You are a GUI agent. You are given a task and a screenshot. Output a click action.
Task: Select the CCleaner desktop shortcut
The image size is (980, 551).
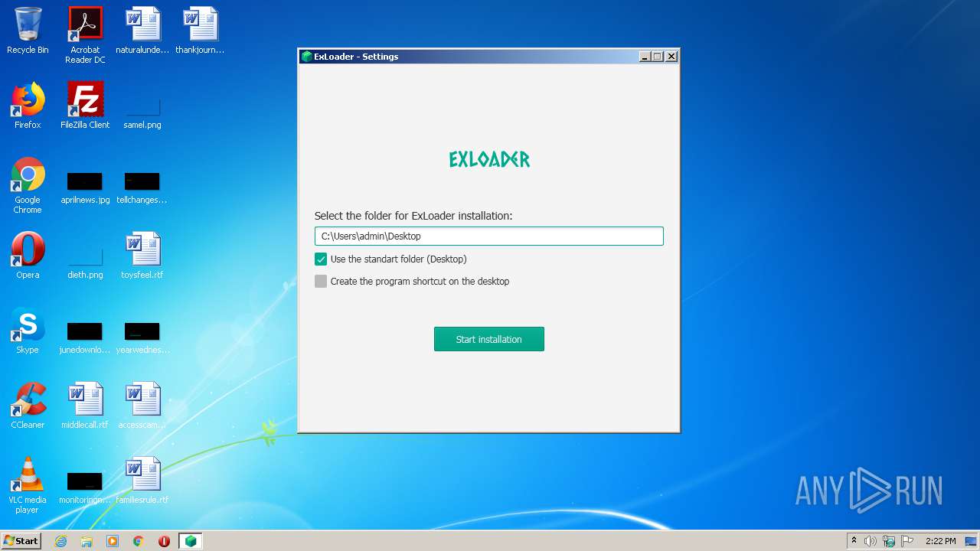(x=28, y=406)
